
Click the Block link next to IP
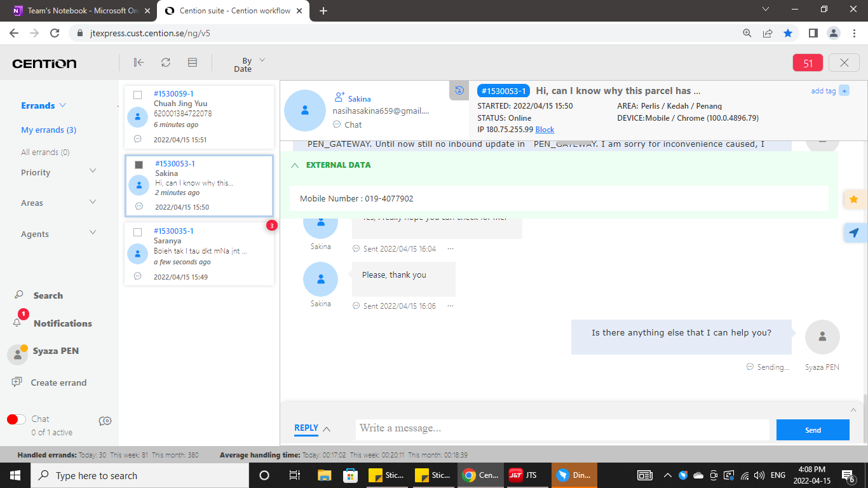(x=545, y=130)
